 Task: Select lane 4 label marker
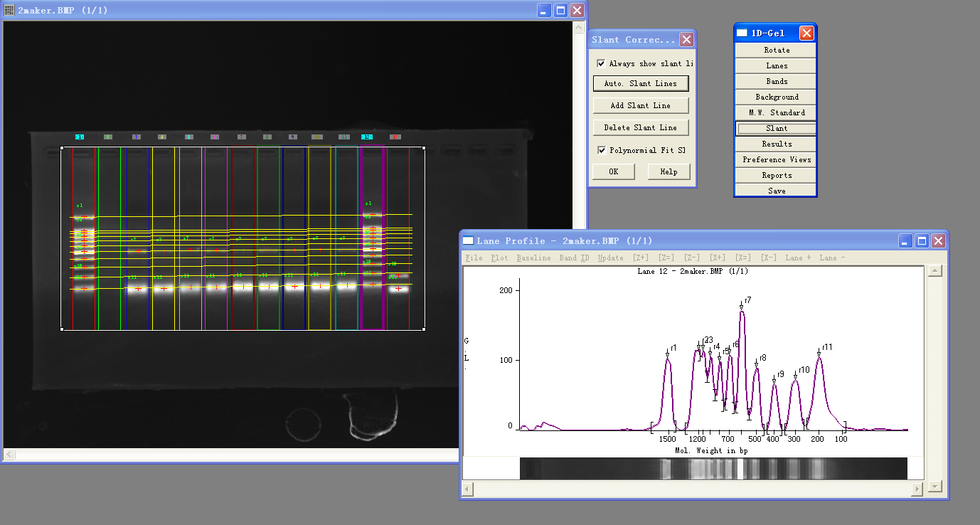[x=162, y=137]
